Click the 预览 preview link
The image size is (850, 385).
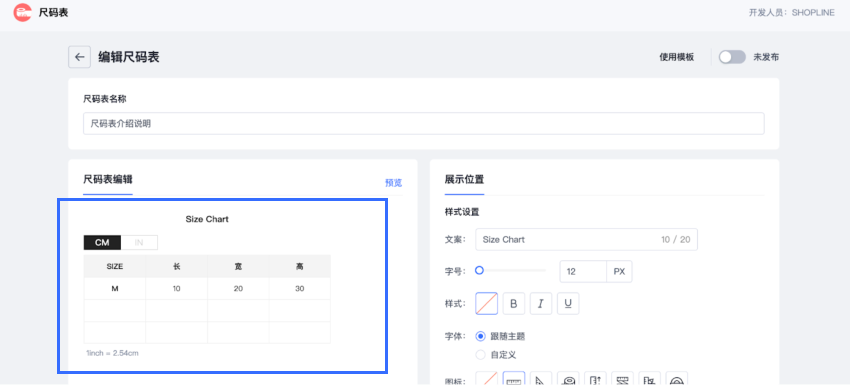(x=394, y=183)
